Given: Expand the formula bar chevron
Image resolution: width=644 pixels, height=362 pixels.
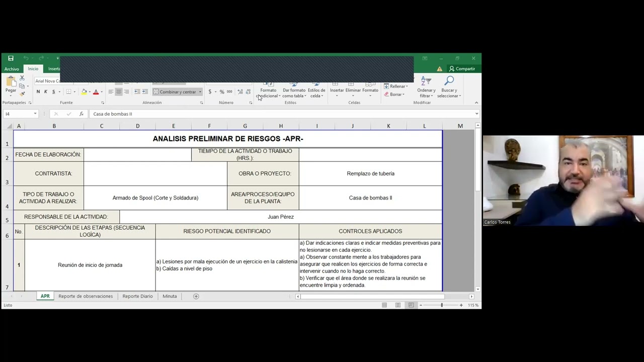Looking at the screenshot, I should [476, 114].
